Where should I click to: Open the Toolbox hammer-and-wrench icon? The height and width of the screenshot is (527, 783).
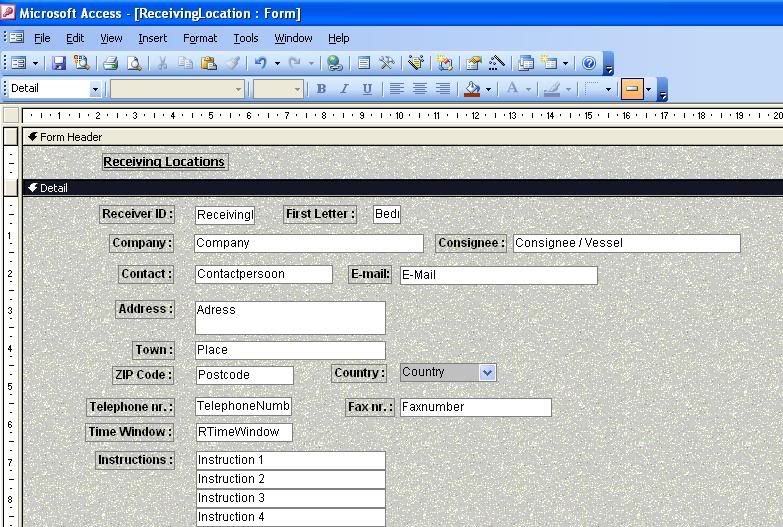[x=387, y=63]
